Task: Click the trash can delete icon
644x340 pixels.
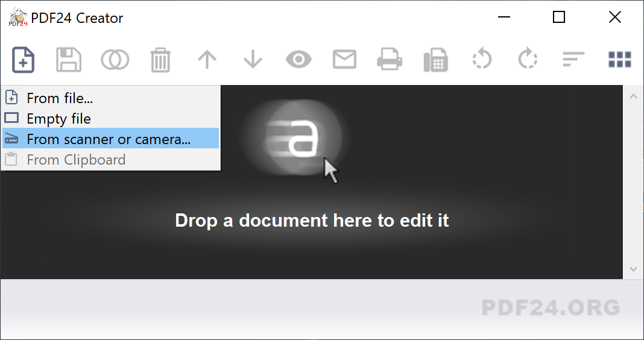Action: (160, 60)
